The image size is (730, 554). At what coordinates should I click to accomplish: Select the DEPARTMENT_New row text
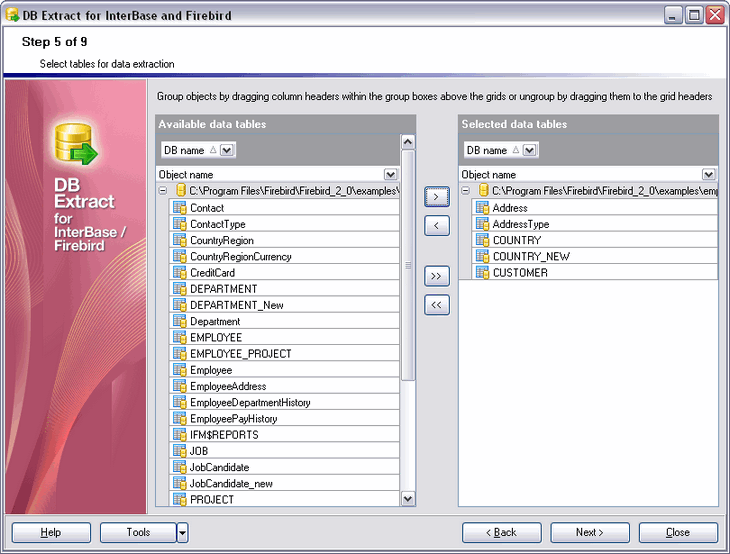point(237,305)
